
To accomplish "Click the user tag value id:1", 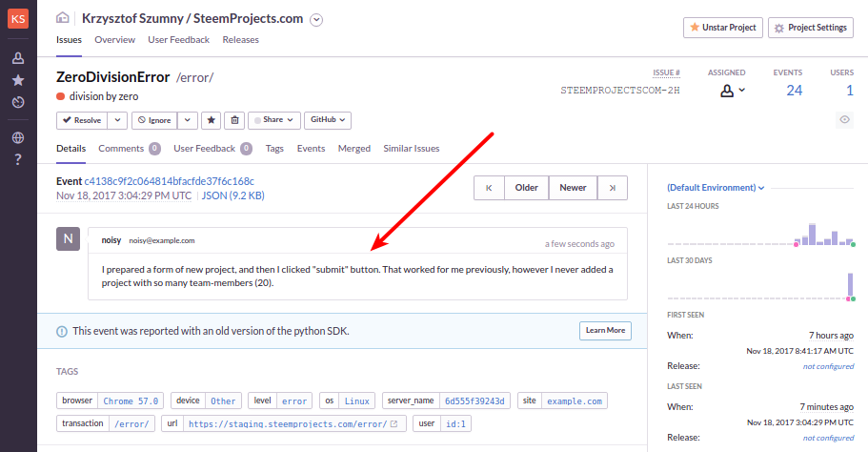I will pos(455,423).
